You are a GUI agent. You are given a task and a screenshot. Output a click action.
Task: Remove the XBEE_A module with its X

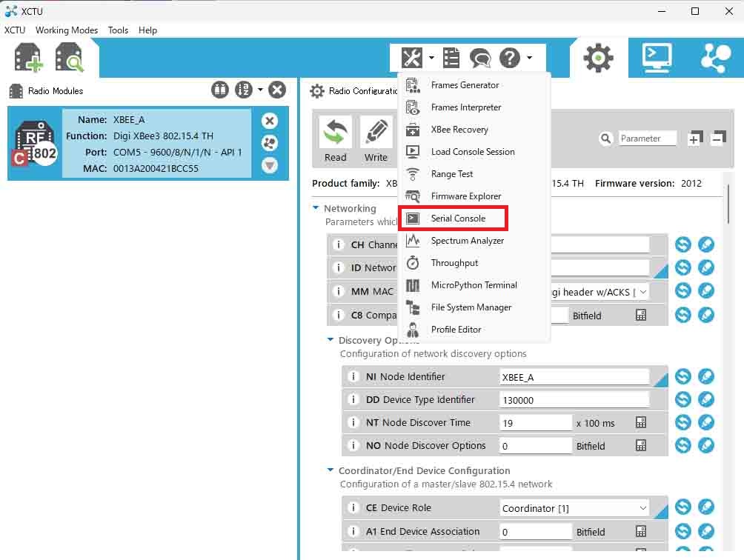(270, 121)
